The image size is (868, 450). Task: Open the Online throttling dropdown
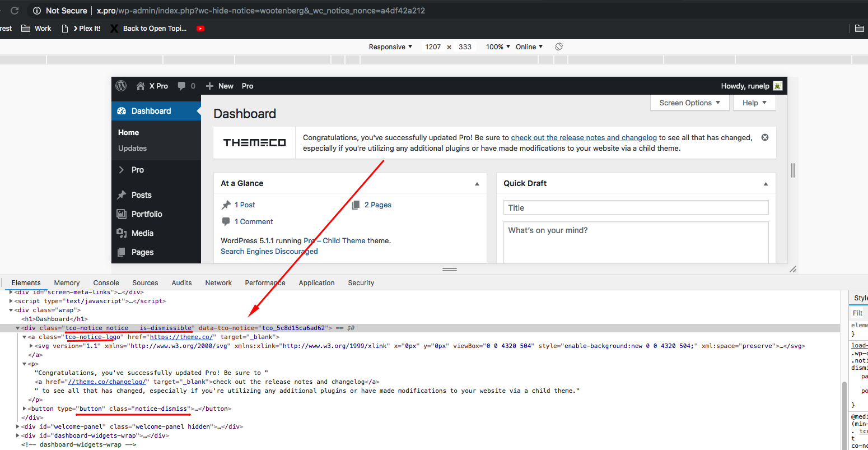coord(529,47)
